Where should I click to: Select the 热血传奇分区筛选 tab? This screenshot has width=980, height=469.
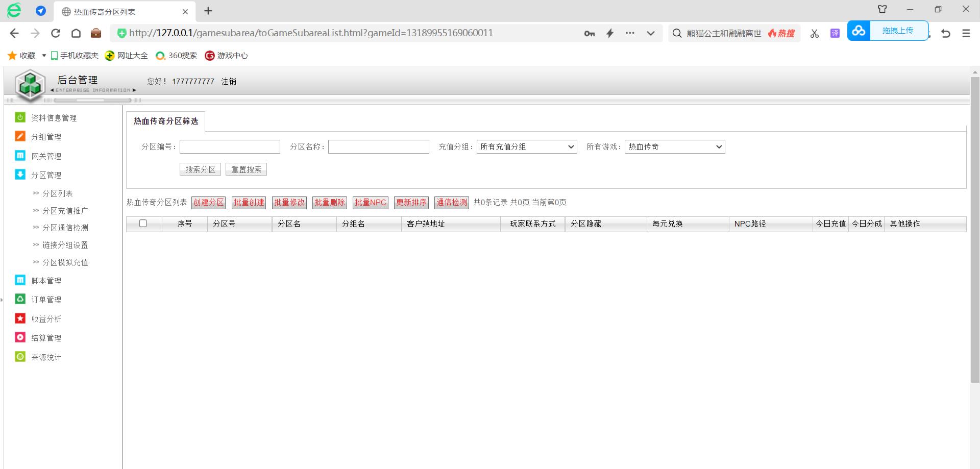(166, 121)
